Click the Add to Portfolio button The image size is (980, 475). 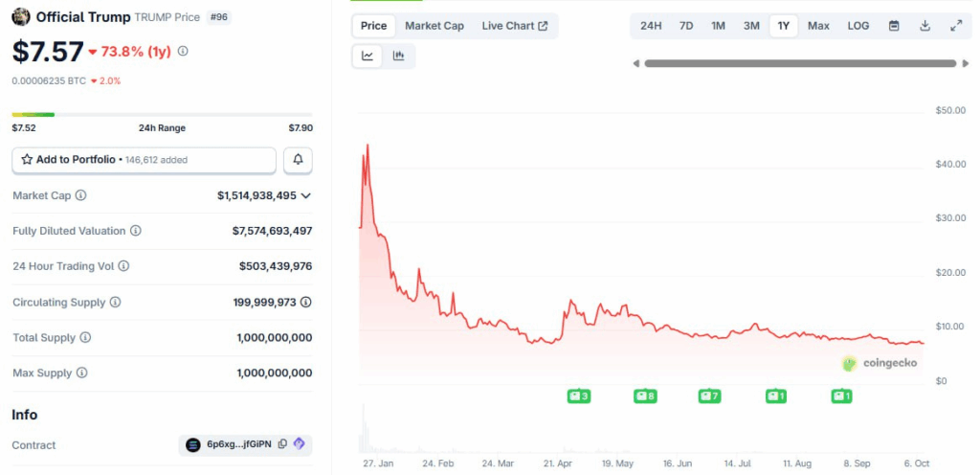[144, 160]
